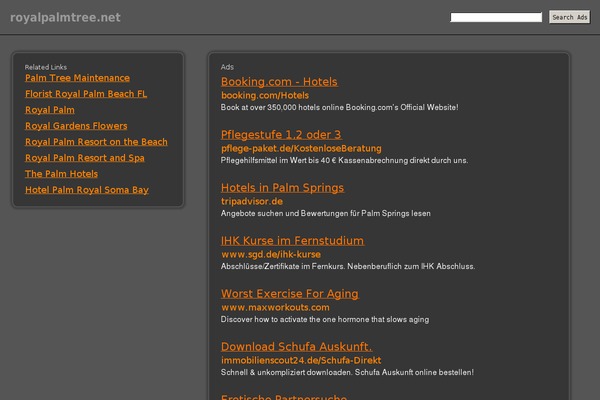600x400 pixels.
Task: Open Hotels in Palm Springs ad
Action: pyautogui.click(x=282, y=188)
